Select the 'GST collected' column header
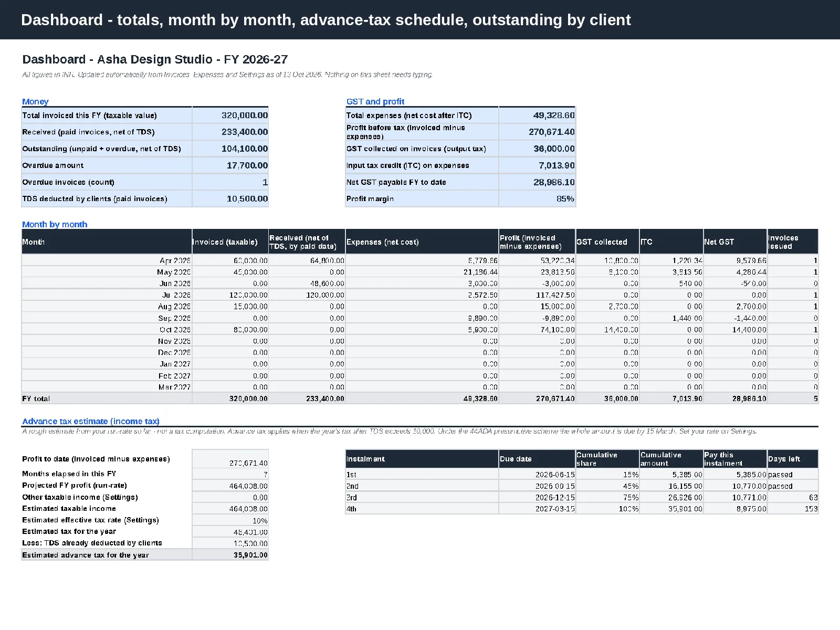 [x=607, y=242]
